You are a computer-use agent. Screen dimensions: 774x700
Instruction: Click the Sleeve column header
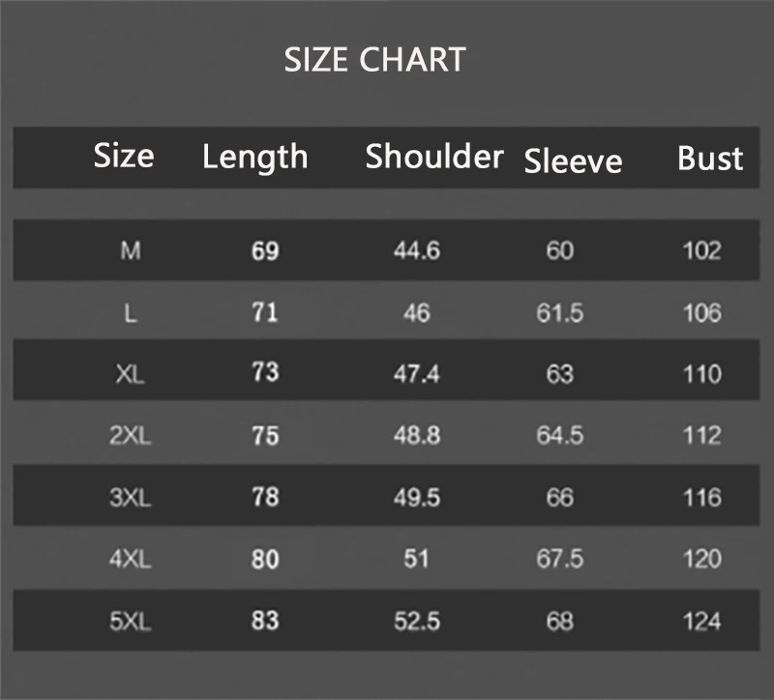pyautogui.click(x=573, y=160)
